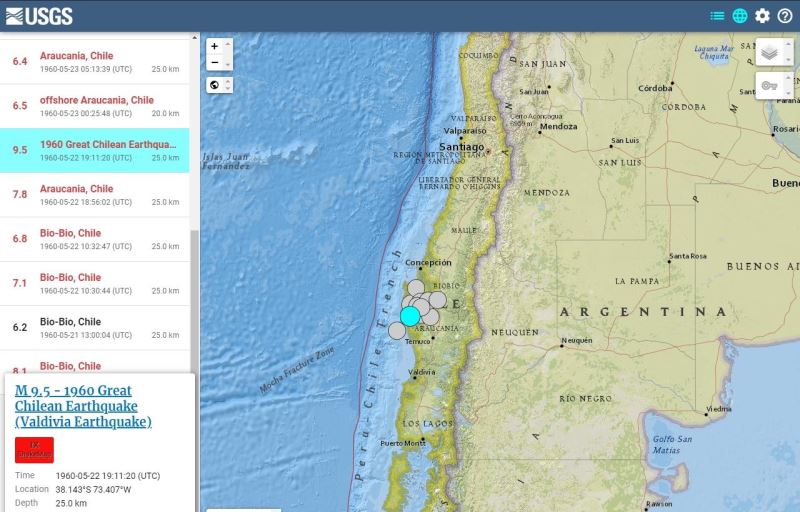Viewport: 800px width, 512px height.
Task: Click the red IX ShakeMap badge
Action: coord(34,449)
